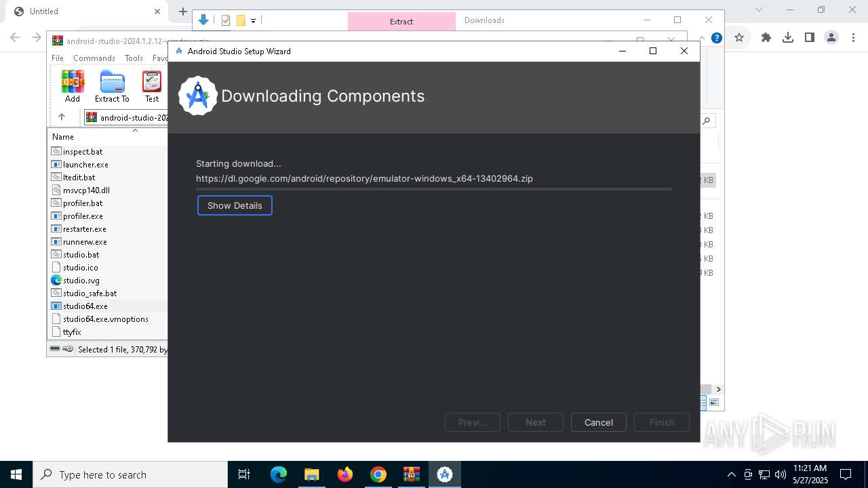The width and height of the screenshot is (868, 488).
Task: Open the WinRAR File menu
Action: (x=58, y=58)
